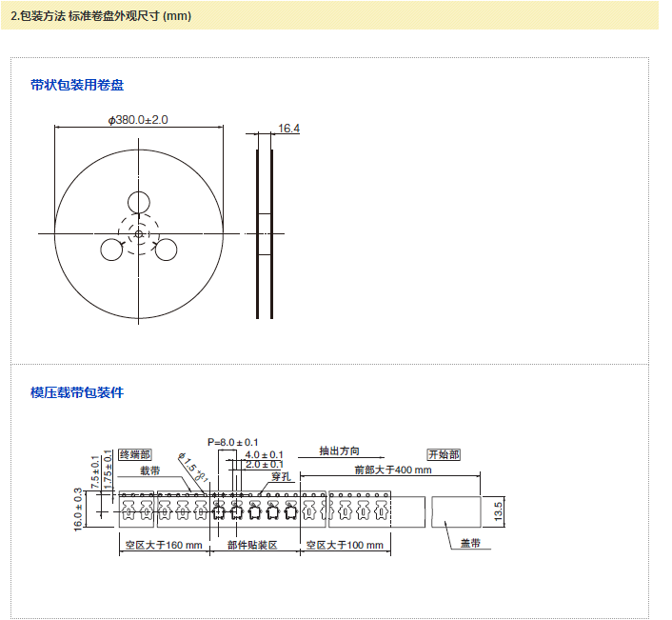Click the top hole in the reel
This screenshot has width=672, height=620.
[139, 202]
